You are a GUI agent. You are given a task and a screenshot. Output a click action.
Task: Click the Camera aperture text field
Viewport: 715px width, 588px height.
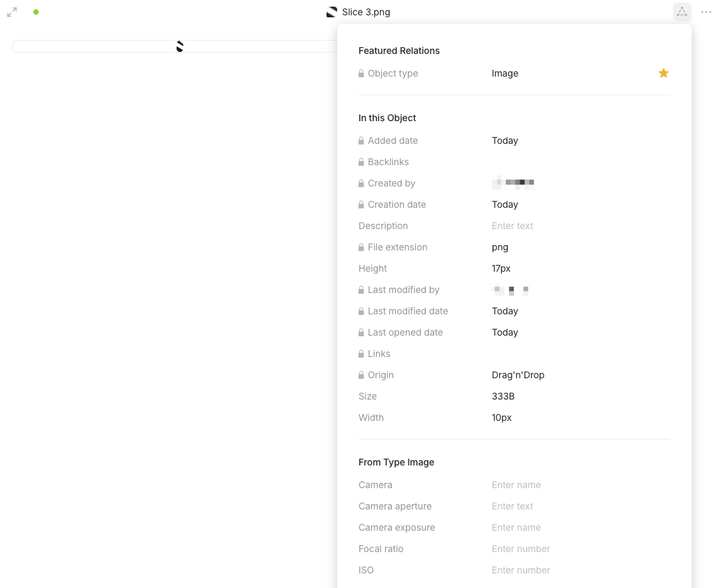pos(512,506)
